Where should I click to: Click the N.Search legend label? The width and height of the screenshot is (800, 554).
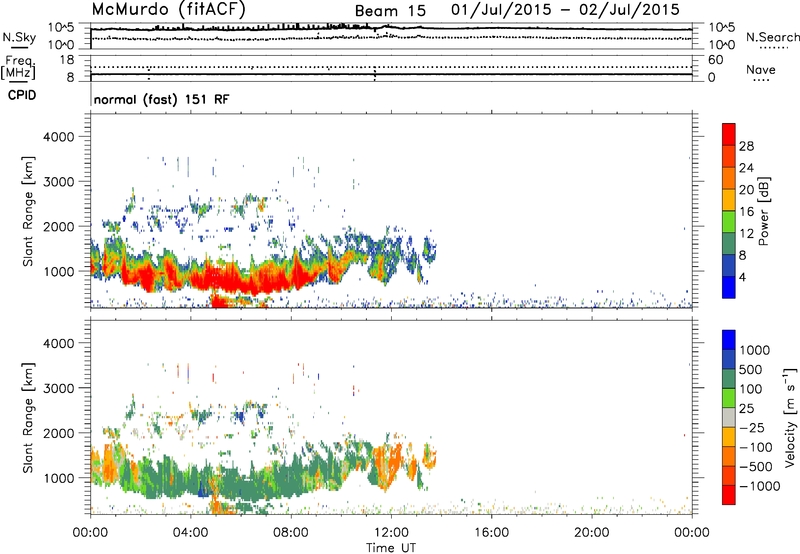click(773, 37)
